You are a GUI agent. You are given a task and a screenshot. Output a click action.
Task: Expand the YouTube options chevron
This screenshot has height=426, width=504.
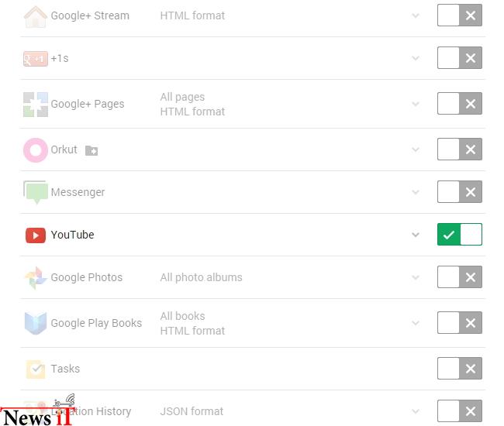point(416,235)
